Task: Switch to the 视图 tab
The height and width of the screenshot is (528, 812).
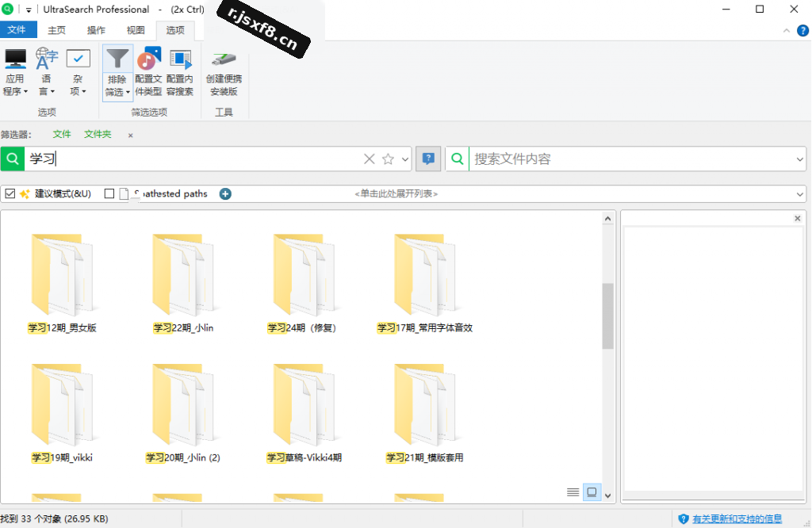Action: click(x=136, y=30)
